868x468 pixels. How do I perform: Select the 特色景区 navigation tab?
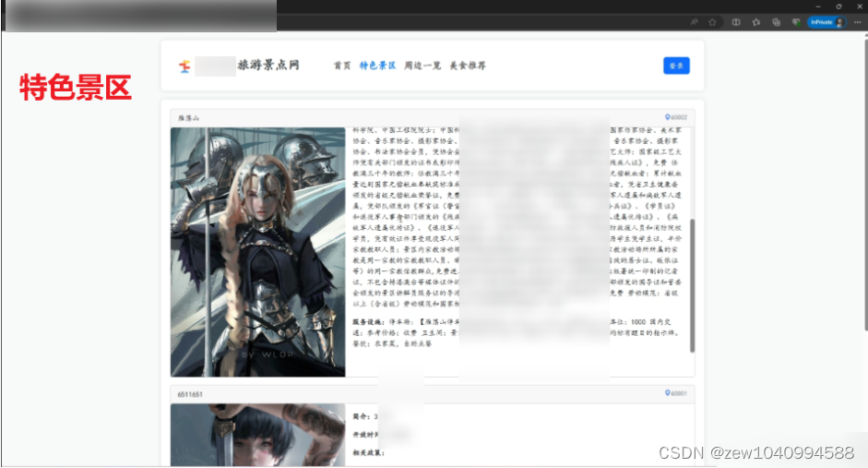[x=377, y=66]
